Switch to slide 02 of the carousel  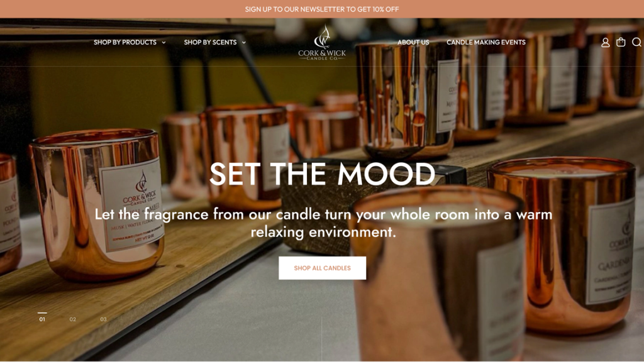(73, 319)
